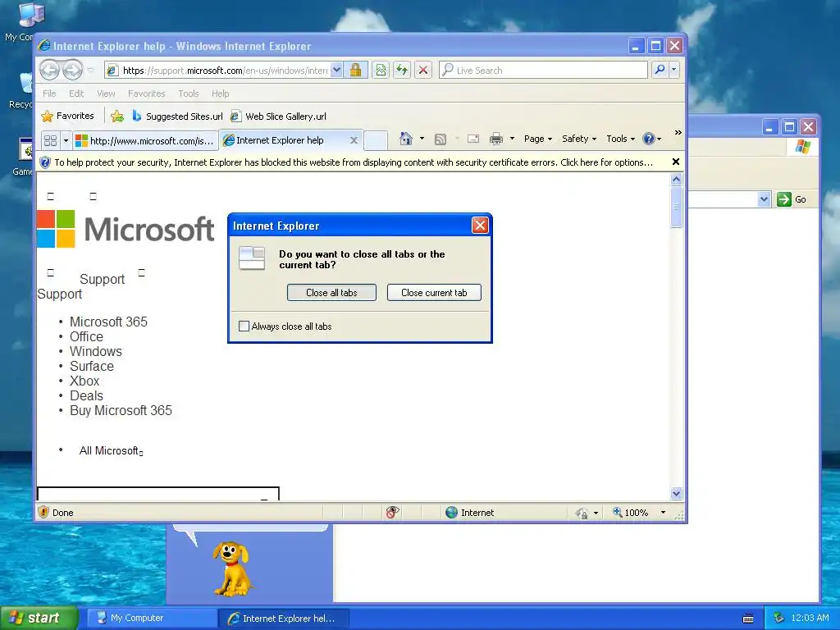This screenshot has height=630, width=840.
Task: Open the Xbox link
Action: 84,381
